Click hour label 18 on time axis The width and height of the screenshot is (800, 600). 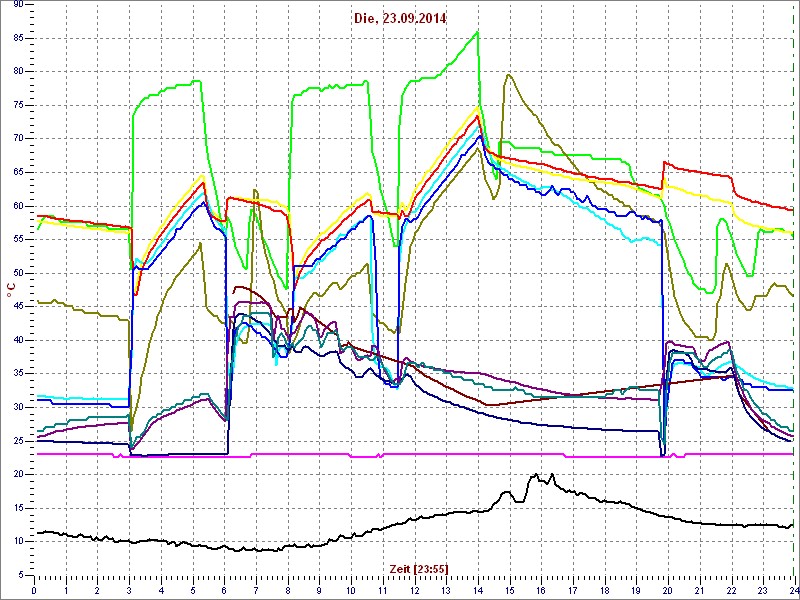coord(604,591)
